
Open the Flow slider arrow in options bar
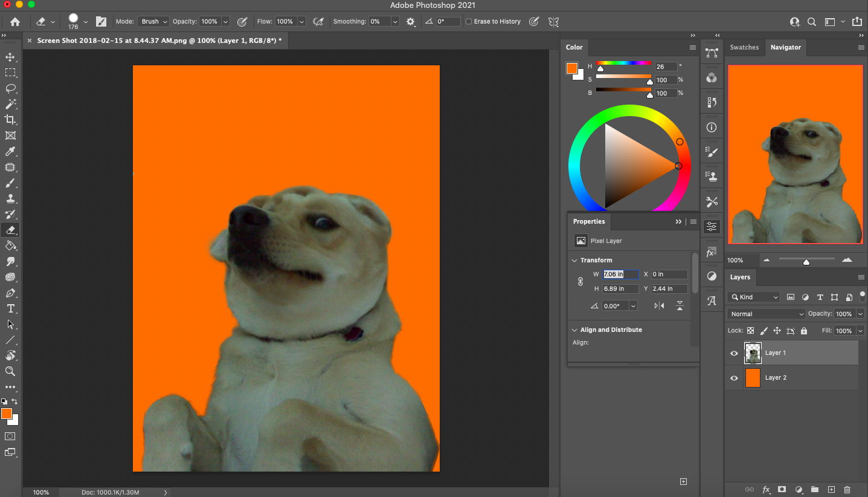[x=301, y=22]
